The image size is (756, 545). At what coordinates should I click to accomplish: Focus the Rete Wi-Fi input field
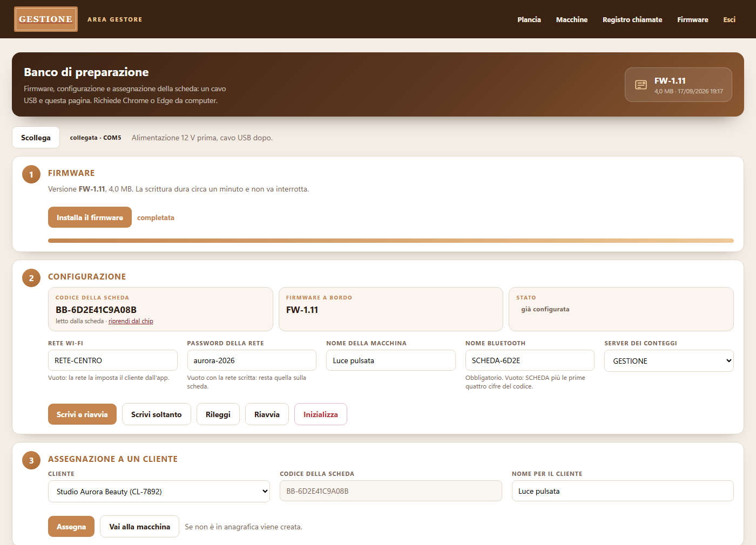click(113, 360)
